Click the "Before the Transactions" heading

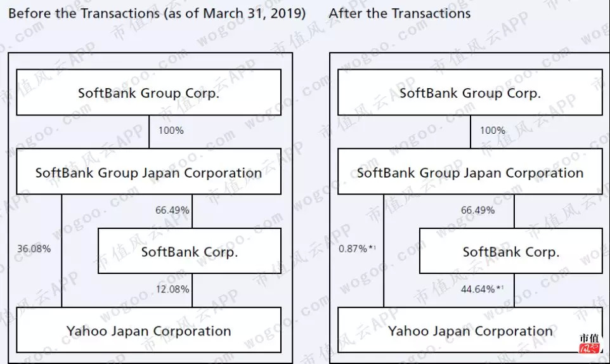coord(157,13)
